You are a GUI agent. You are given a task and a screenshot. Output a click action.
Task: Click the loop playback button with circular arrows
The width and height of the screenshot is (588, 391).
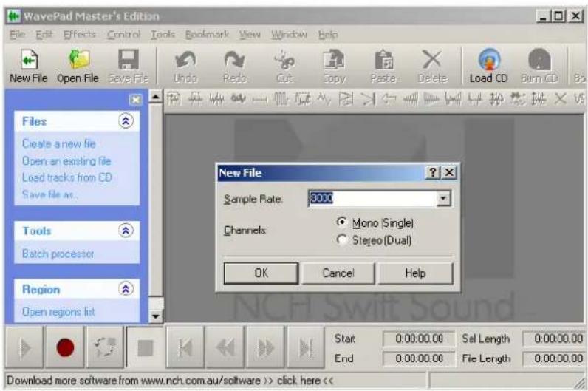[x=106, y=347]
